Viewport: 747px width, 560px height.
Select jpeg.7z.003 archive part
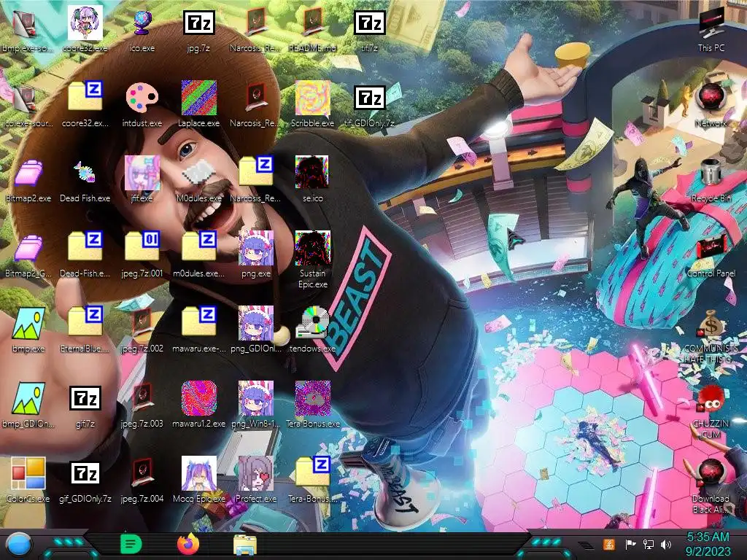[142, 398]
